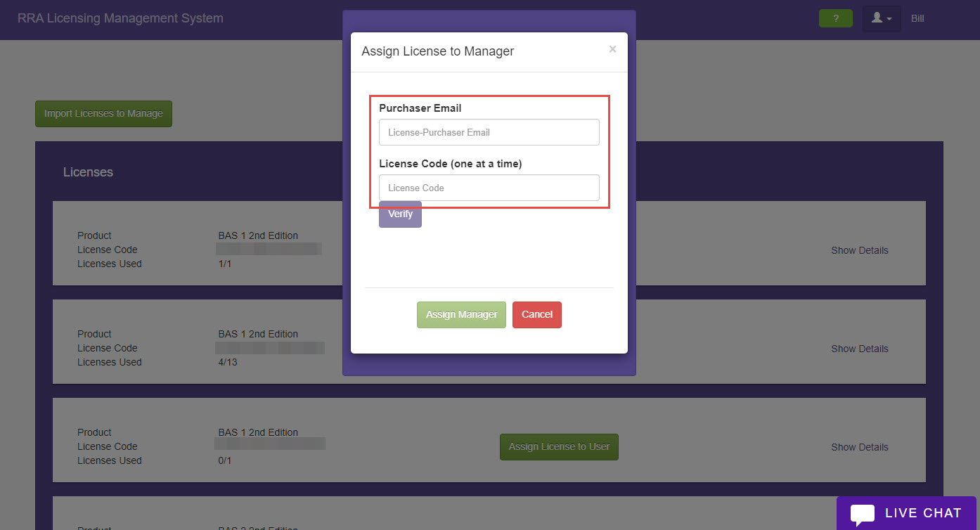Click the Assign Manager button

point(461,314)
